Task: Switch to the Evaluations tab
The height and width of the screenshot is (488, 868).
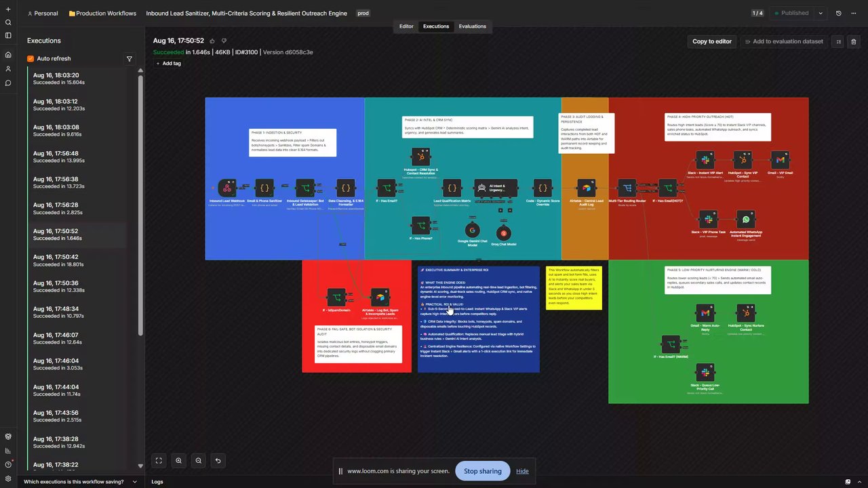Action: [473, 26]
